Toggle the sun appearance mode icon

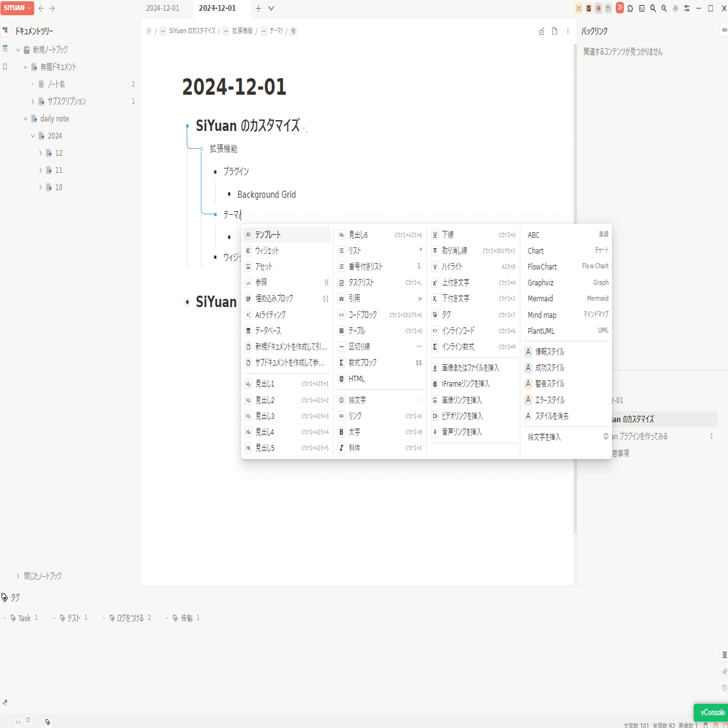pos(675,8)
